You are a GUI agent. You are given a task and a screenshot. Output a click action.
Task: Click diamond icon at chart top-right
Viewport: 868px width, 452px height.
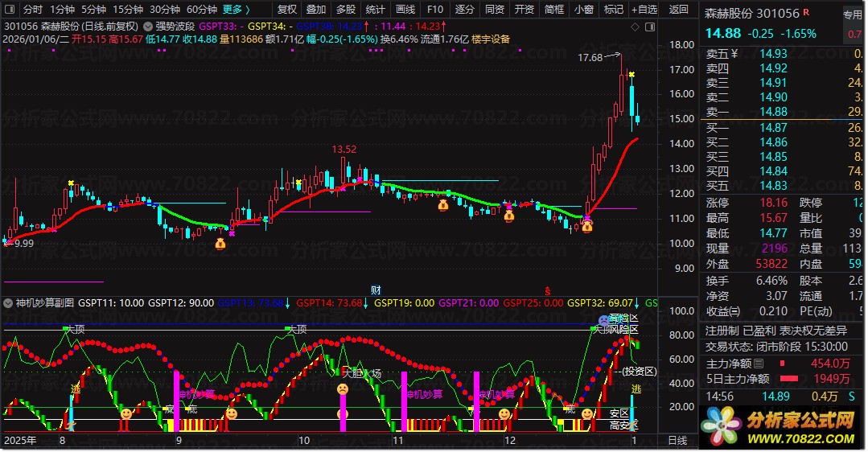pyautogui.click(x=635, y=27)
